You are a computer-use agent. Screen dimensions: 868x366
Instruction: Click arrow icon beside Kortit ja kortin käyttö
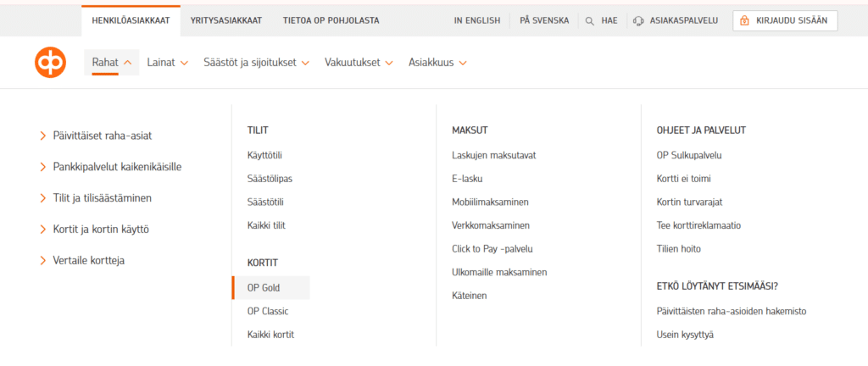coord(43,229)
